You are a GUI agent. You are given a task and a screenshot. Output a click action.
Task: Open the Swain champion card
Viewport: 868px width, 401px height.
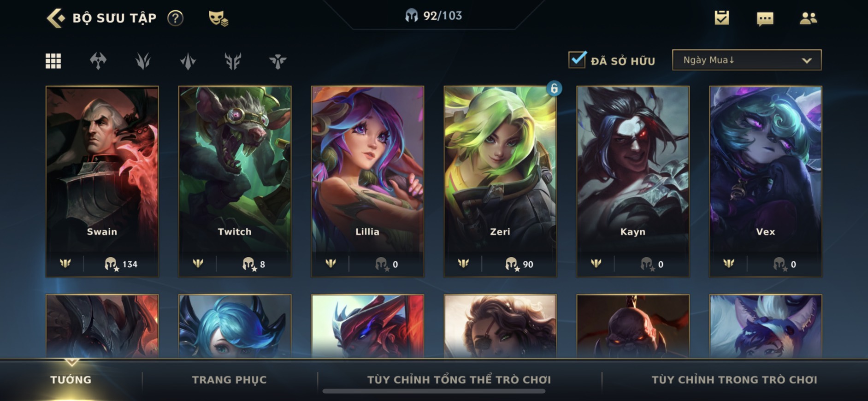102,181
